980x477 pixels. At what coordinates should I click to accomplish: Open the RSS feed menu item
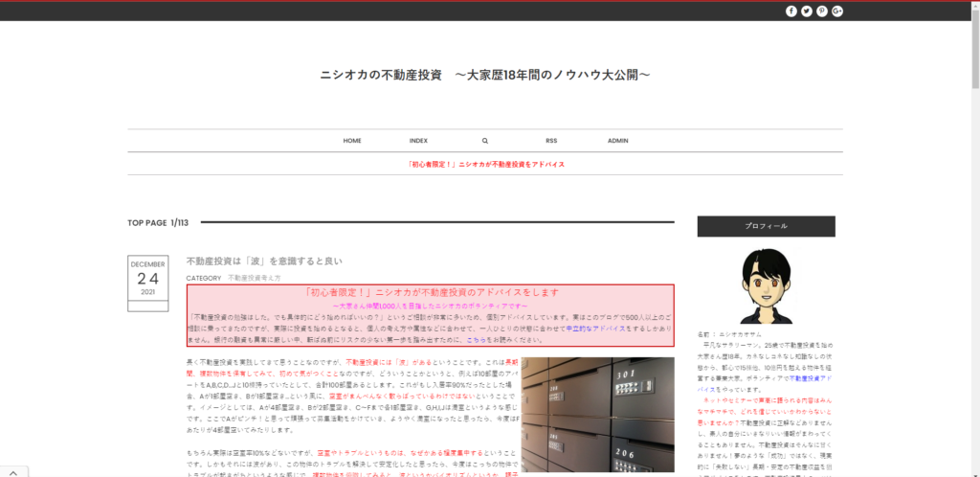pos(551,141)
